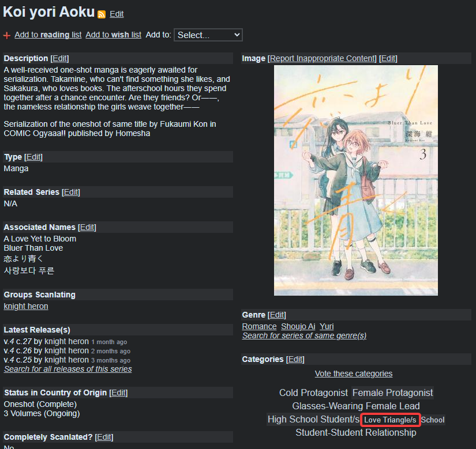Viewport: 476px width, 449px height.
Task: Click the 'Manga' type value
Action: (x=16, y=168)
